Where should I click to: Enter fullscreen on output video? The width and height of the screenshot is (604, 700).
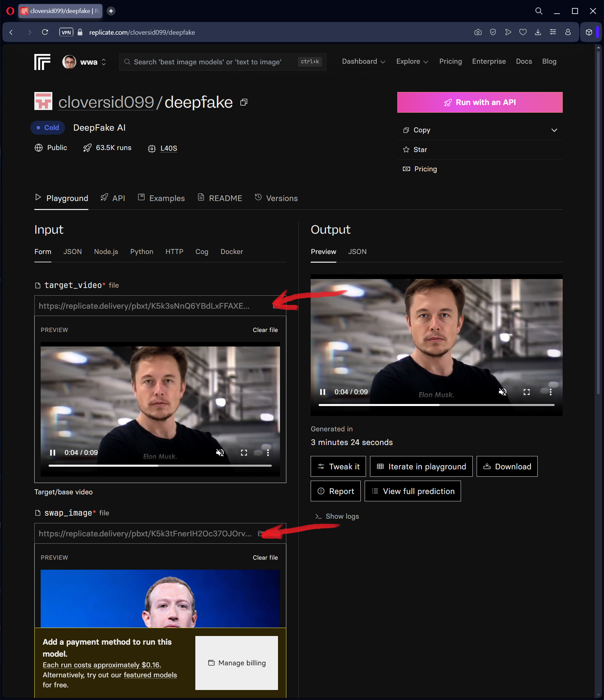[526, 392]
